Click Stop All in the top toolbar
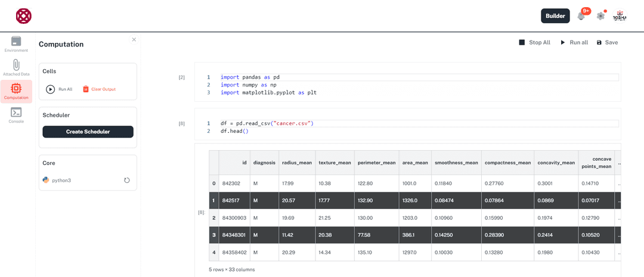 534,43
